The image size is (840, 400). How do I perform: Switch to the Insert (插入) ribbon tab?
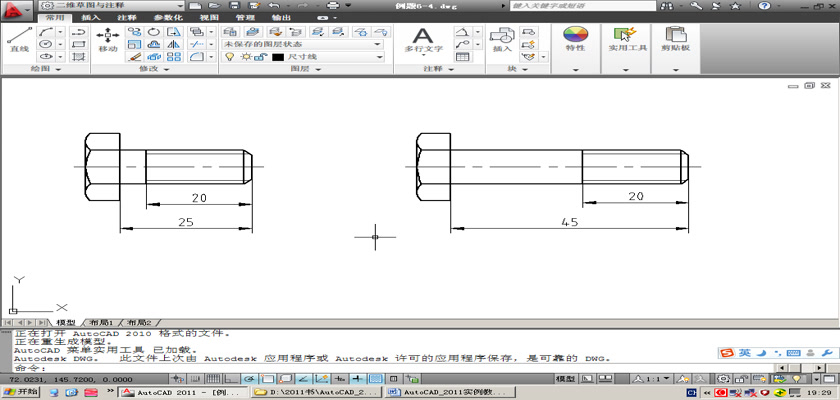(x=90, y=18)
